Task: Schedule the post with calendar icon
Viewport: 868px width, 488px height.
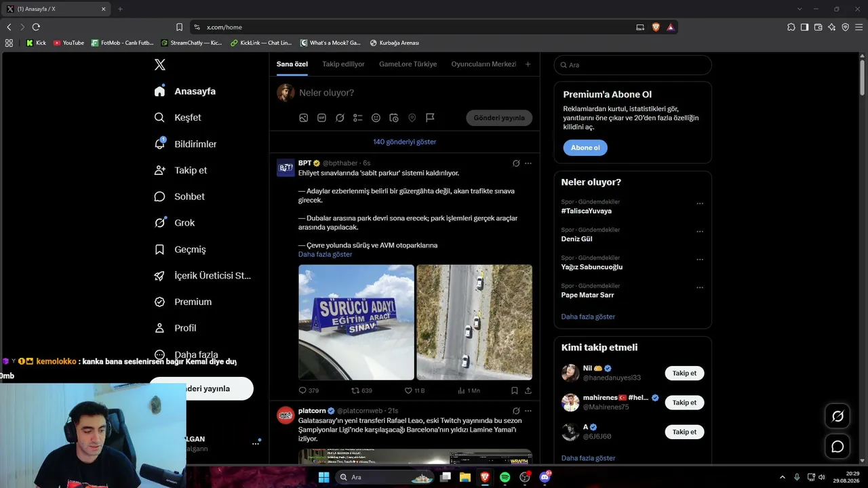Action: (394, 118)
